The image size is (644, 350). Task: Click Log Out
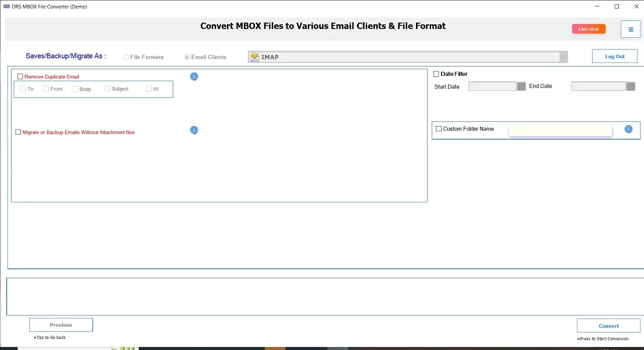tap(614, 56)
